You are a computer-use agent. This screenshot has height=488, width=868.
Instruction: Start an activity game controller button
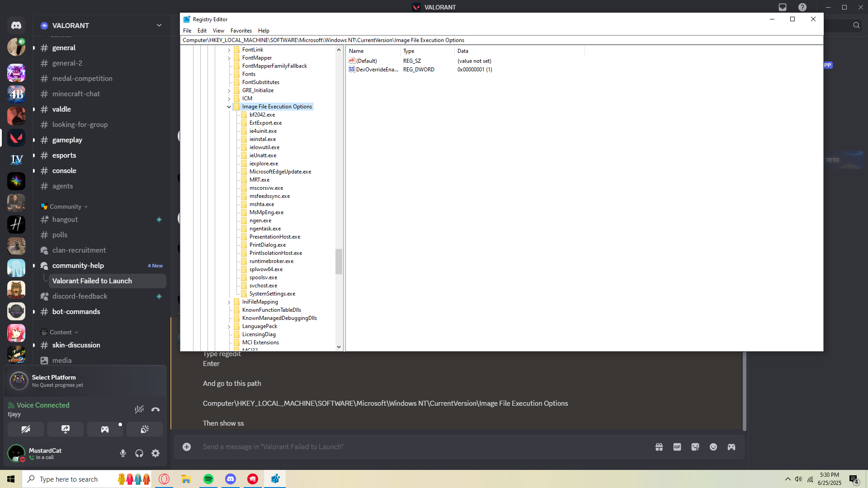pyautogui.click(x=105, y=429)
